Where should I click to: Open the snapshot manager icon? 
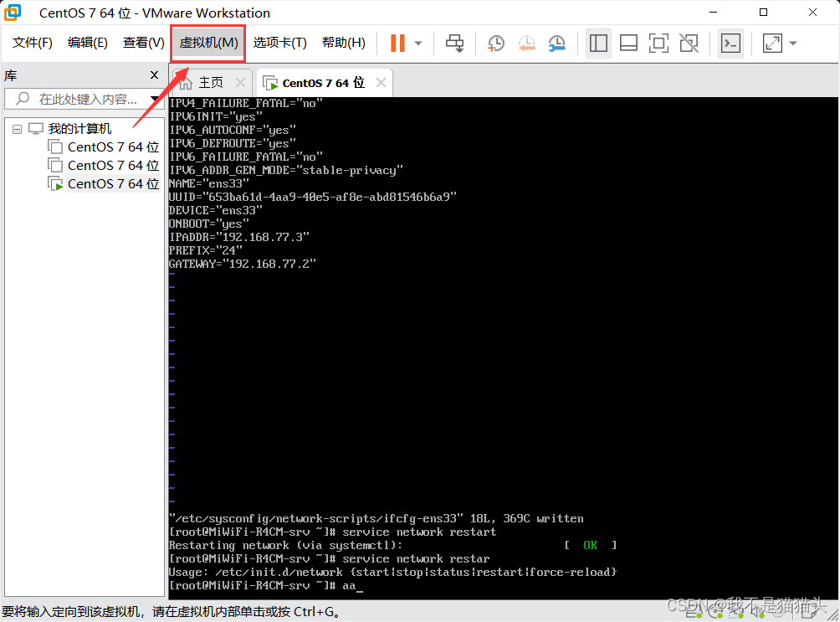(x=557, y=43)
